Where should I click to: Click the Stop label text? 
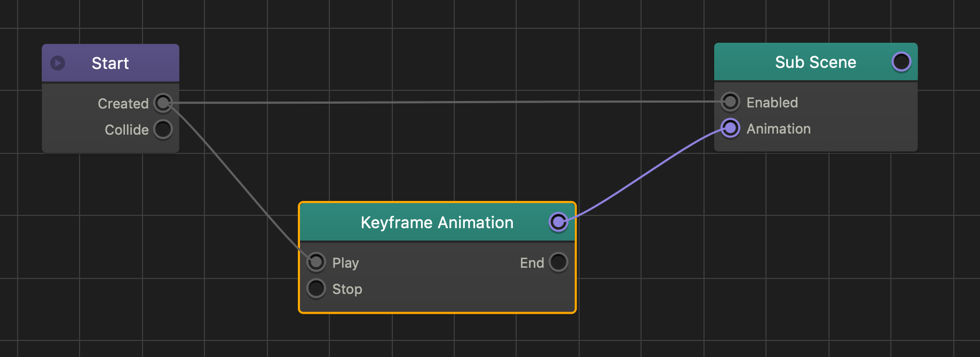347,289
